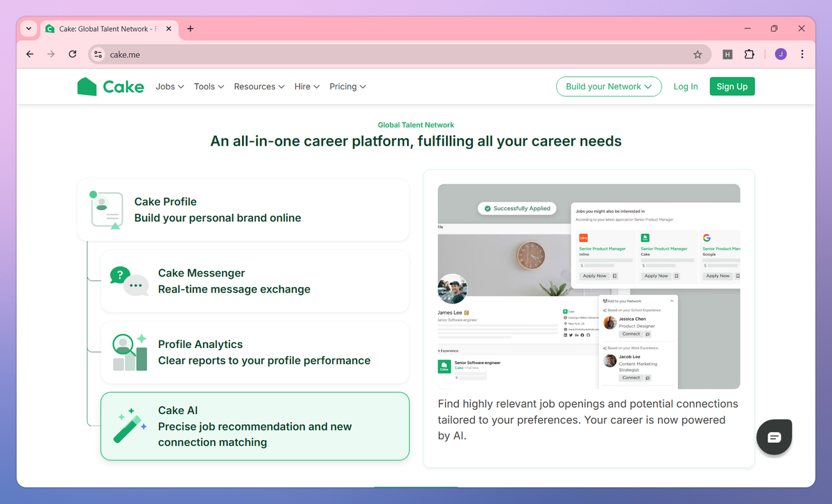
Task: Click the Find highly relevant job openings description
Action: click(588, 420)
